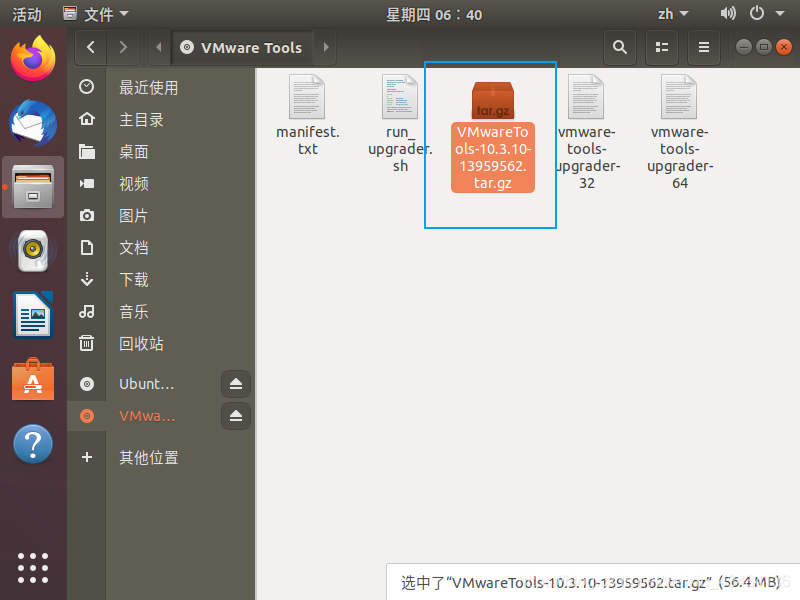Open the hamburger options menu
800x600 pixels.
[x=704, y=47]
